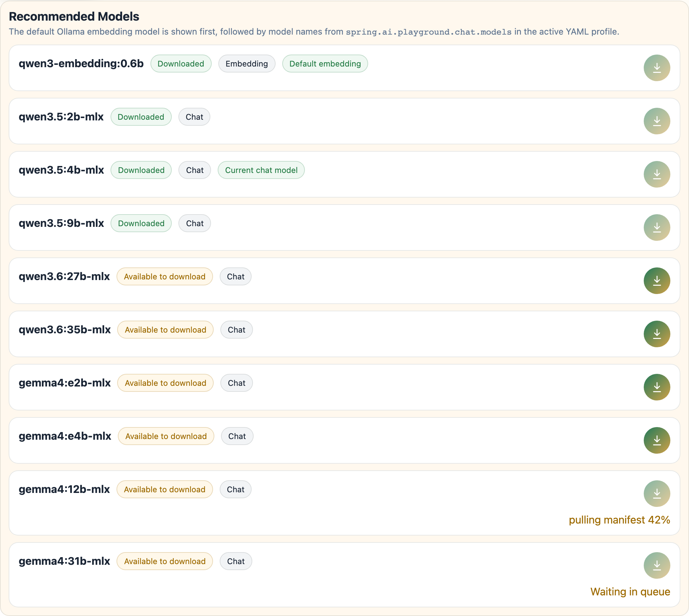Click the Default embedding badge

pyautogui.click(x=325, y=64)
